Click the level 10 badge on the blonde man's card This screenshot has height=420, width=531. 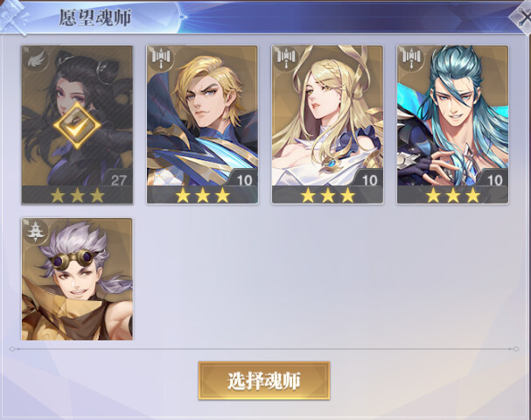(243, 179)
